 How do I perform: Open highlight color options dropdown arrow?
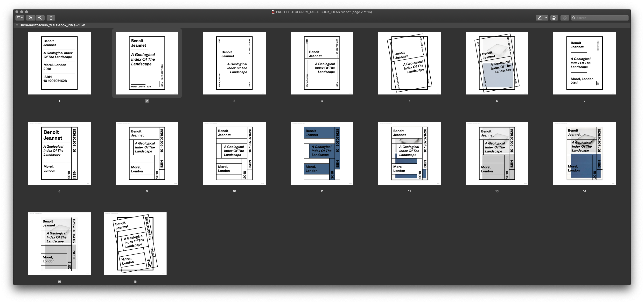[546, 18]
